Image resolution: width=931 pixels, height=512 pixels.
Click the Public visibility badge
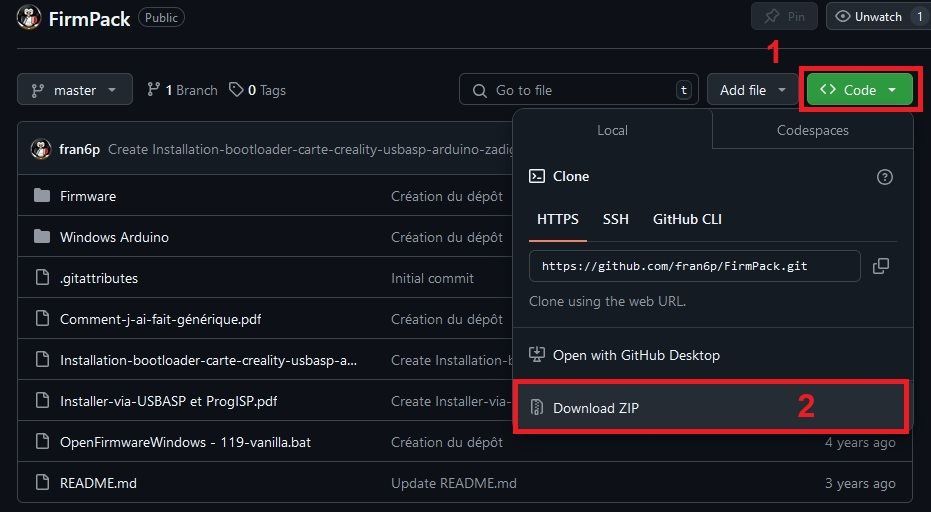click(x=162, y=17)
